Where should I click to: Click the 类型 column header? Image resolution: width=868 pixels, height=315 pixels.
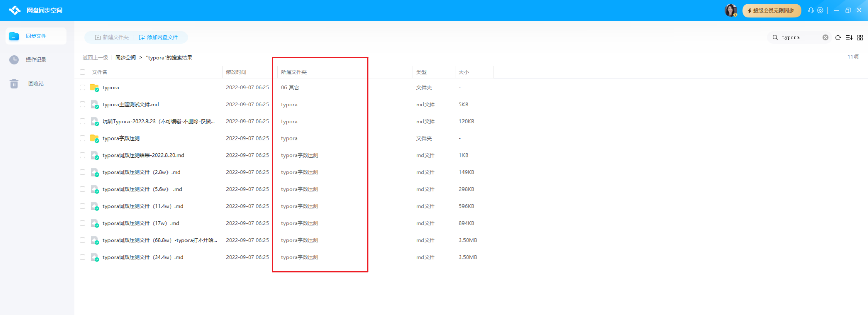coord(421,72)
